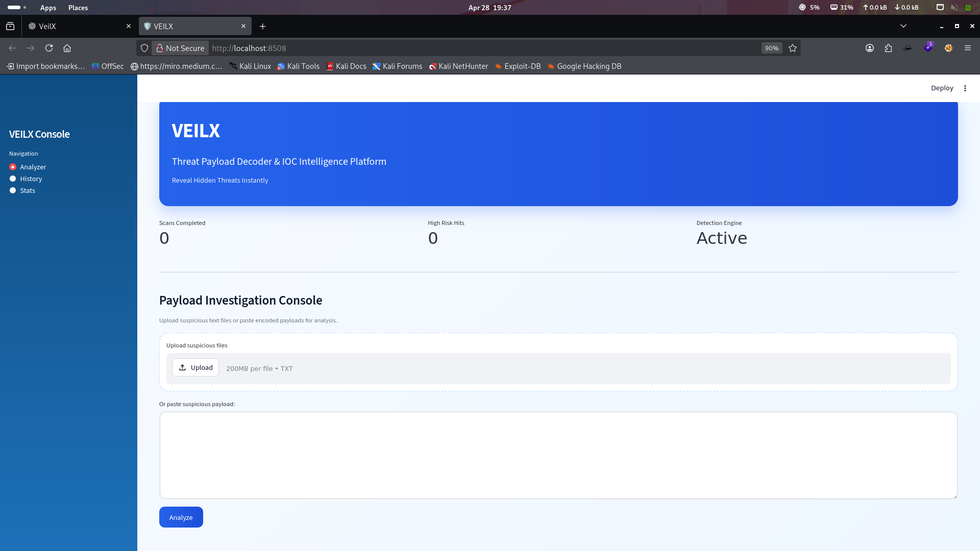Image resolution: width=980 pixels, height=551 pixels.
Task: Open the Kali Docs bookmark
Action: pyautogui.click(x=346, y=66)
